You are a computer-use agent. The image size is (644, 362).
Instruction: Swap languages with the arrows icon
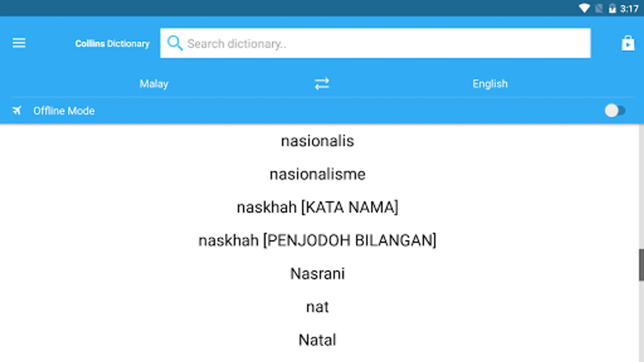coord(322,84)
